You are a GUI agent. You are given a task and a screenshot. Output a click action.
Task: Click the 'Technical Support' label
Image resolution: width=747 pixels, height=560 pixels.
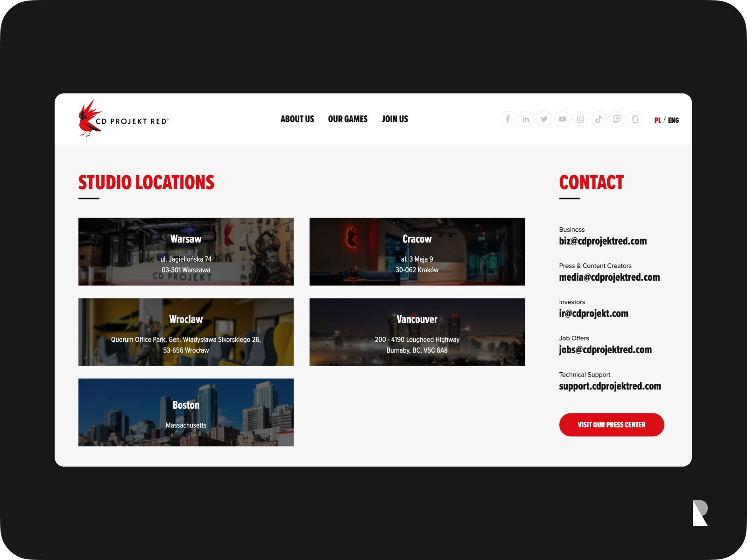(585, 375)
